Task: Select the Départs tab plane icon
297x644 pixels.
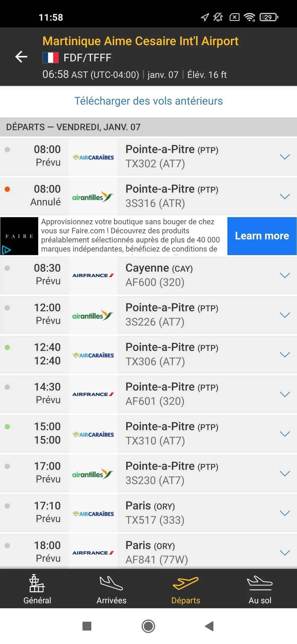Action: coord(186,583)
